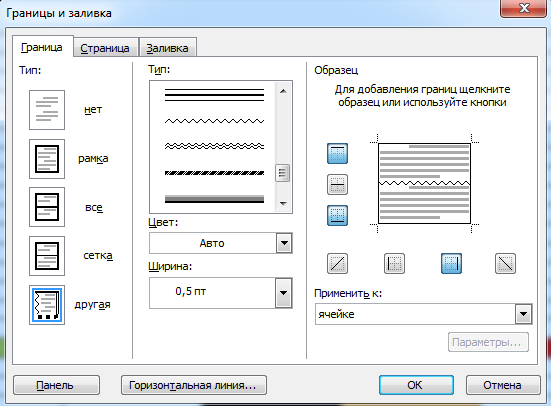The width and height of the screenshot is (551, 406).
Task: Toggle the bottom border button in preview
Action: (337, 215)
